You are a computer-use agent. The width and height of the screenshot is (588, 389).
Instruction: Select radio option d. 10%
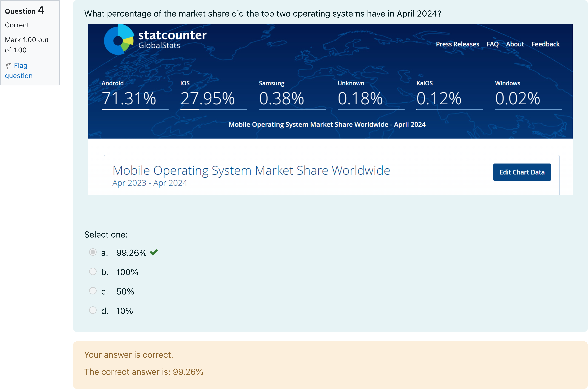point(93,310)
